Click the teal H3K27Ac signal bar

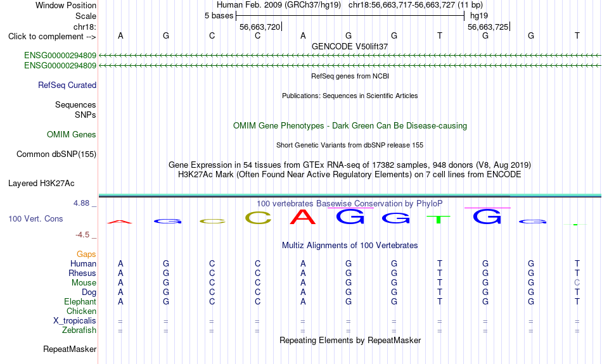350,196
